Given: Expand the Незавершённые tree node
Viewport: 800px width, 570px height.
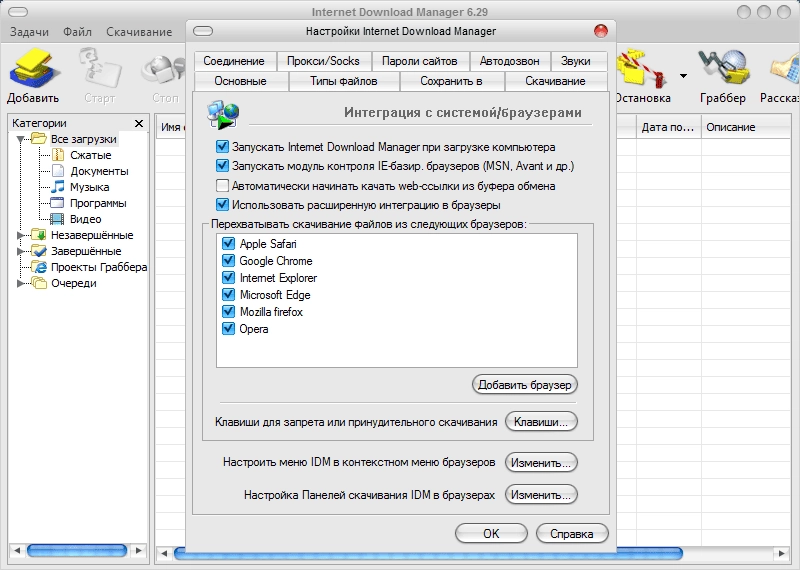Looking at the screenshot, I should click(x=20, y=235).
